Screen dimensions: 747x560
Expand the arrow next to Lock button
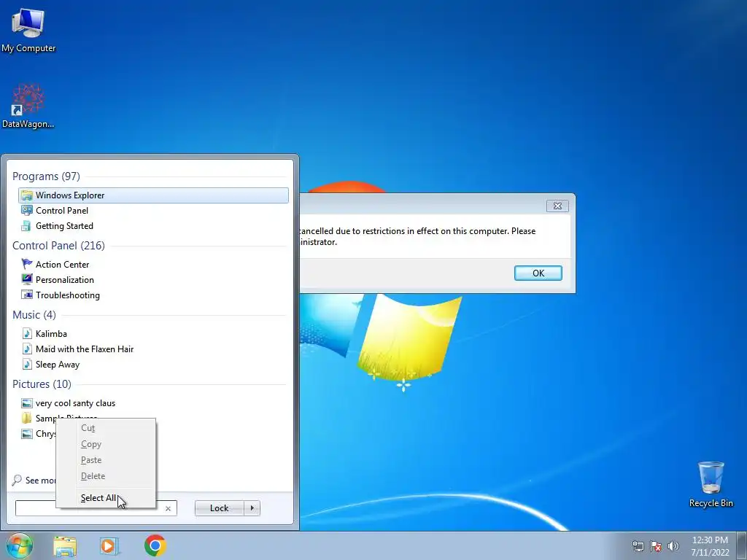click(x=252, y=508)
